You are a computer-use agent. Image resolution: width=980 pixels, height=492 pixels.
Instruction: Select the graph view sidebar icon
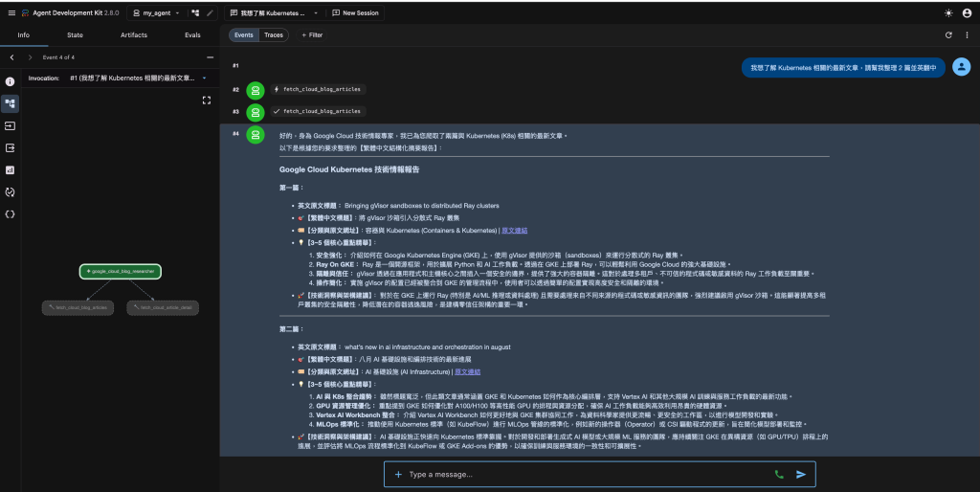pos(10,103)
